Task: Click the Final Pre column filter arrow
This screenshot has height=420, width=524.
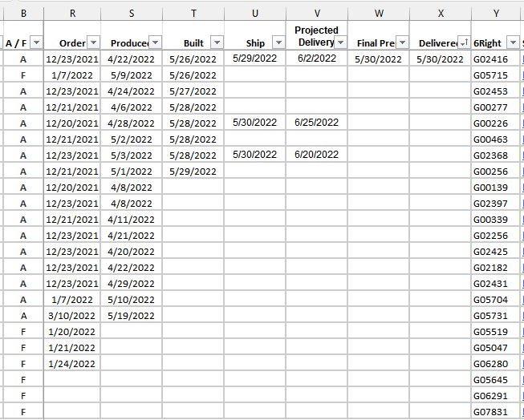Action: [402, 43]
